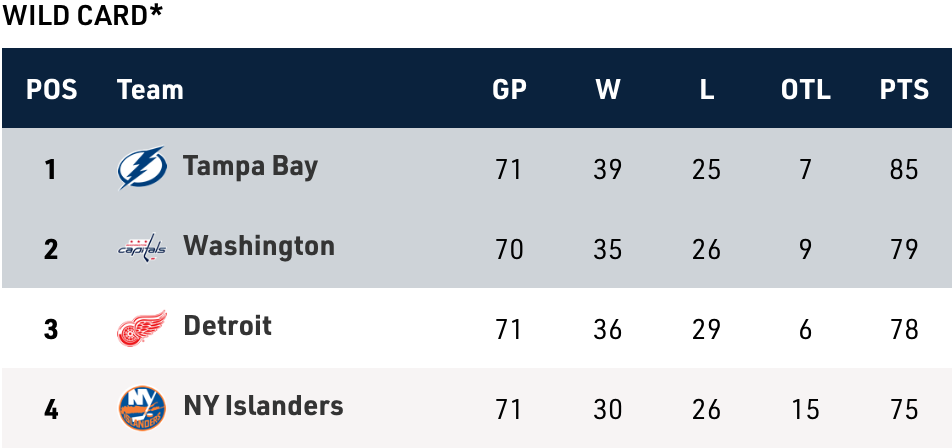Click the Tampa Bay Lightning logo
Viewport: 952px width, 448px height.
(141, 168)
